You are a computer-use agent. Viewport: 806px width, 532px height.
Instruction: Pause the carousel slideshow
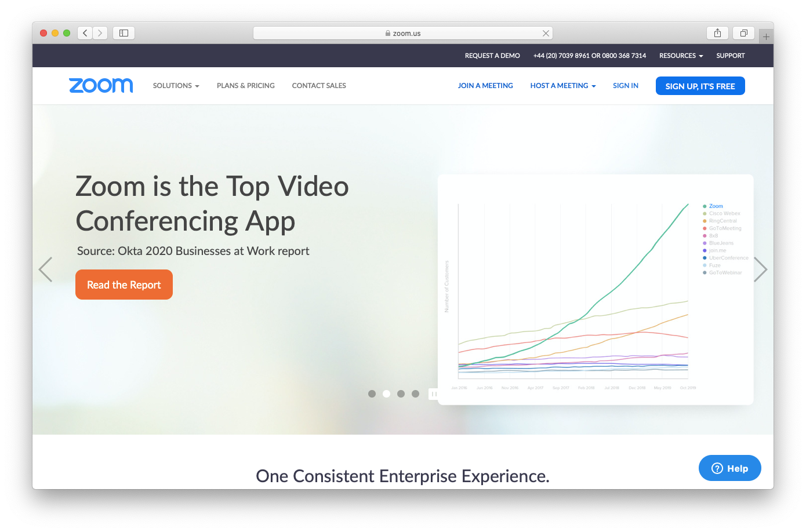tap(433, 394)
